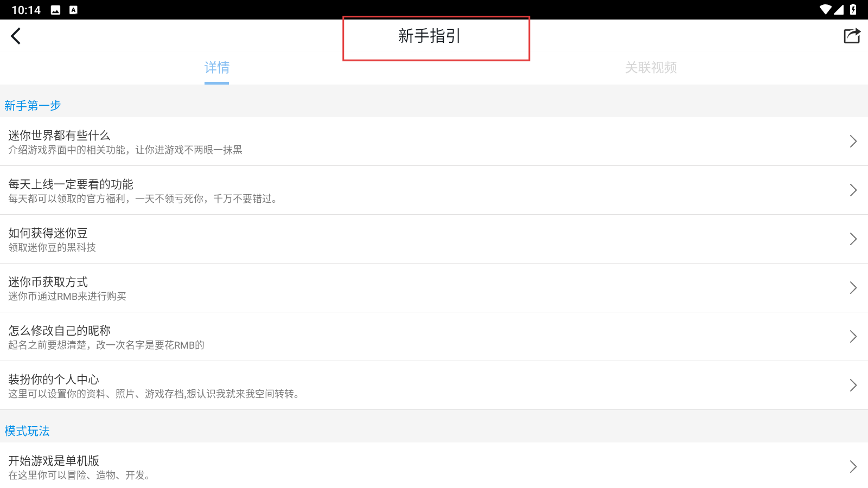Tap description 迷你币通过RMB来进行购买
The width and height of the screenshot is (868, 488).
(67, 296)
